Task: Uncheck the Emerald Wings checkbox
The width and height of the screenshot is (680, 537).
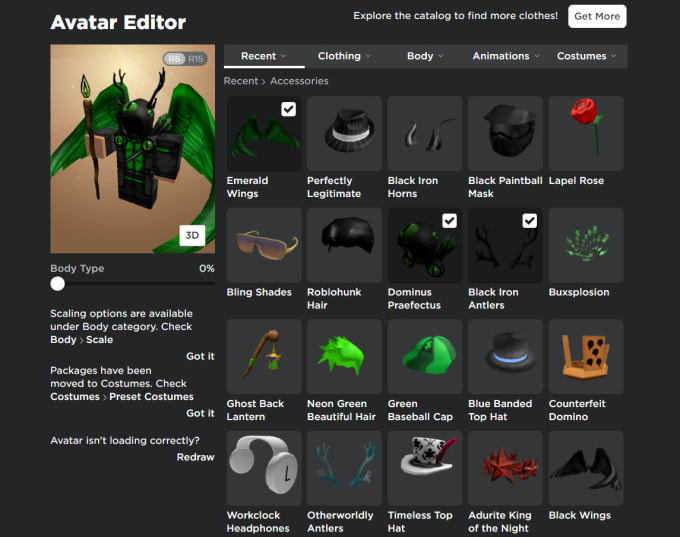Action: coord(288,109)
